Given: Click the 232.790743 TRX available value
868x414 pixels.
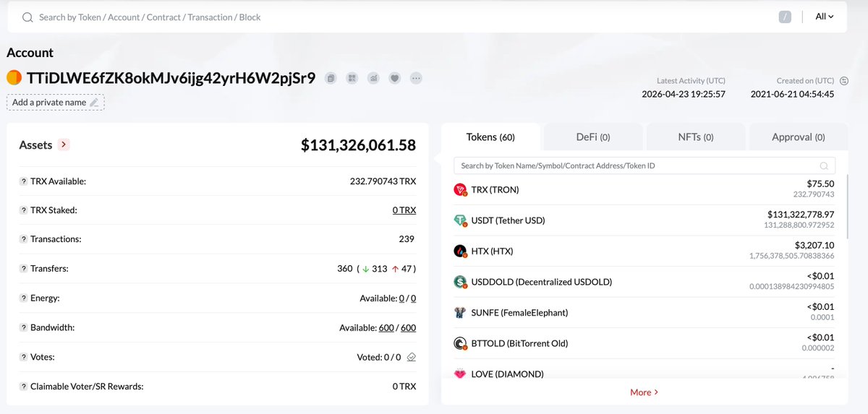Looking at the screenshot, I should coord(383,181).
